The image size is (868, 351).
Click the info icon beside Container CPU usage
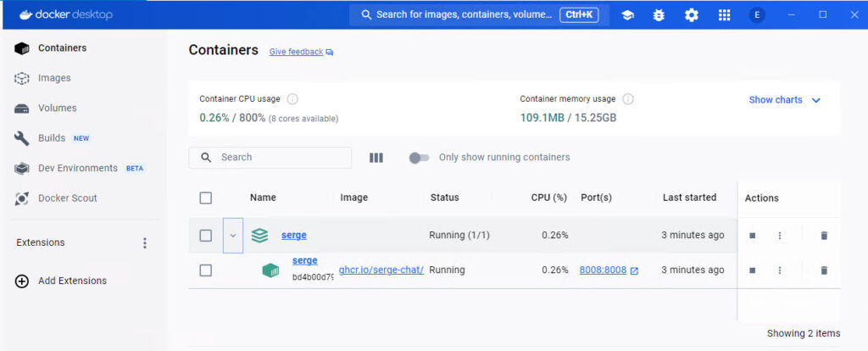pos(292,99)
